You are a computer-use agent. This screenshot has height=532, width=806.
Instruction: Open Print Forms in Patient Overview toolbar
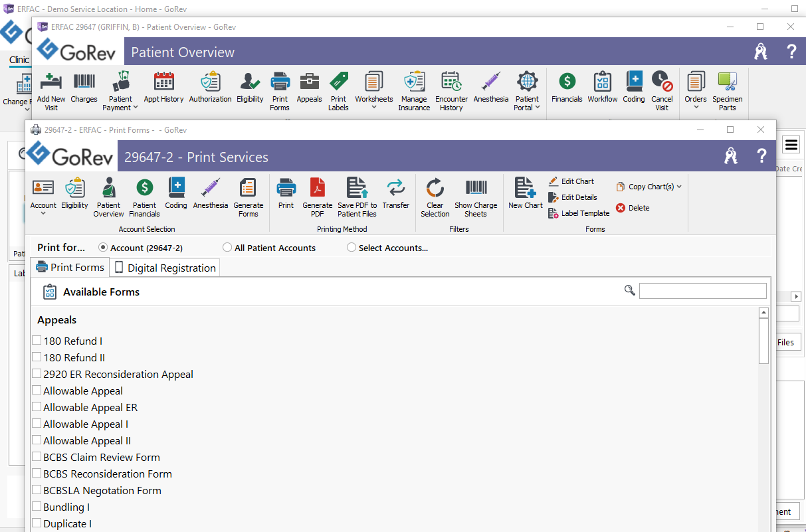(x=280, y=91)
